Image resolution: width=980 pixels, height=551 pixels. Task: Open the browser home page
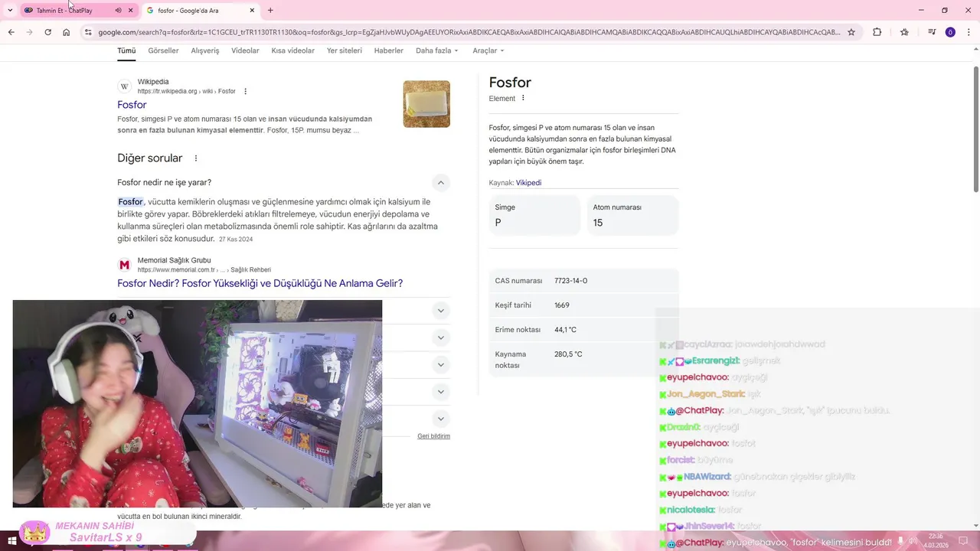click(67, 32)
